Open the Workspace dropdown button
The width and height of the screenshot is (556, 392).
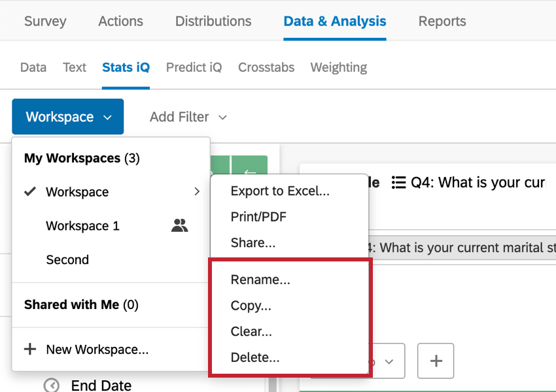[x=67, y=116]
